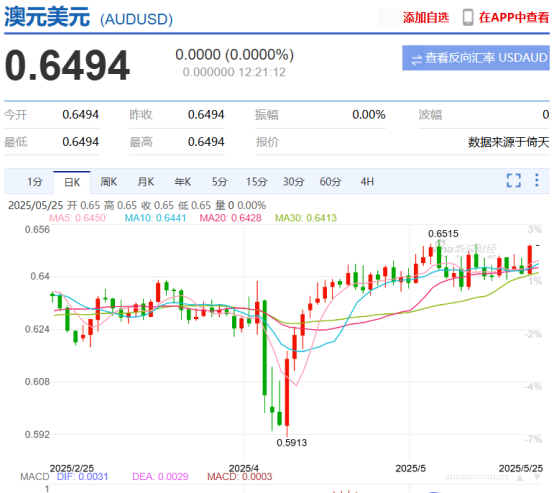Select the 60分 chart tab
554x493 pixels.
pyautogui.click(x=330, y=182)
